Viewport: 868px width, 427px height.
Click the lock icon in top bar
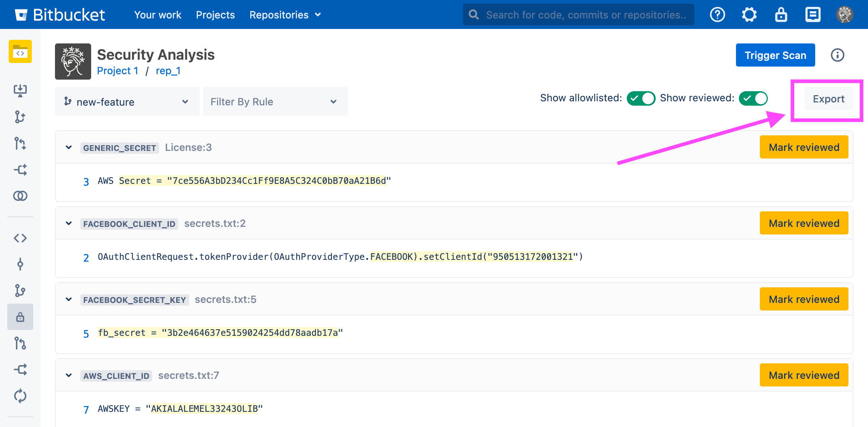(x=781, y=15)
